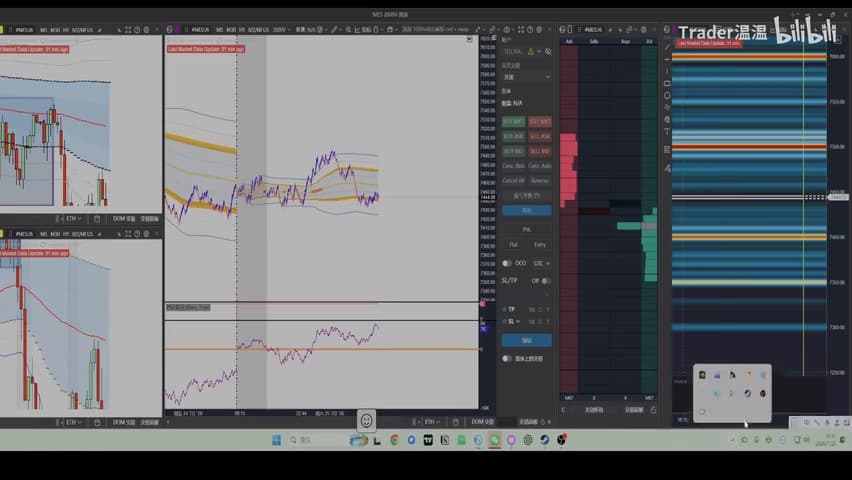
Task: Select the vertical line tool in heatmap toolbar
Action: [667, 71]
